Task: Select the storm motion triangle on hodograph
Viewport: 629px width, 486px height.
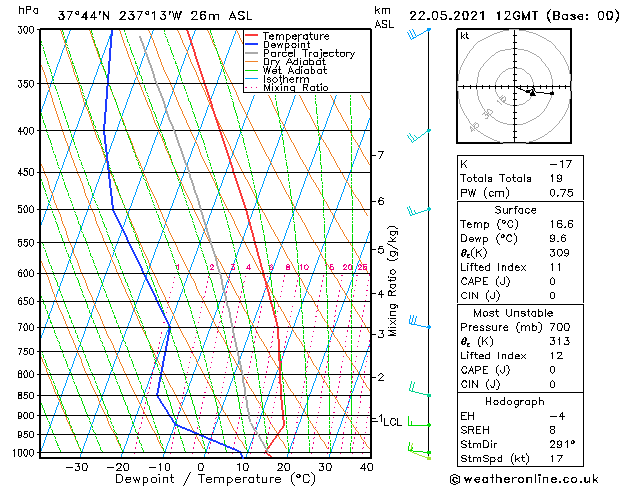Action: point(532,93)
